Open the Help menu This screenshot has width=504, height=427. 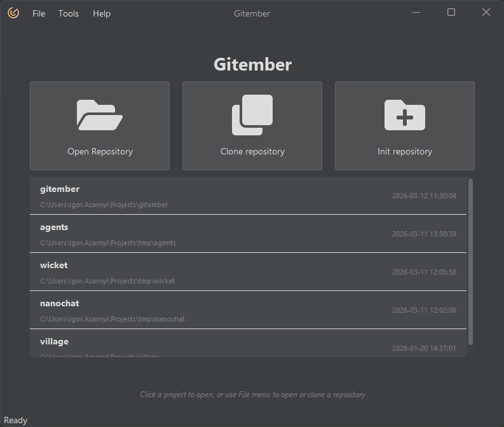pyautogui.click(x=102, y=13)
